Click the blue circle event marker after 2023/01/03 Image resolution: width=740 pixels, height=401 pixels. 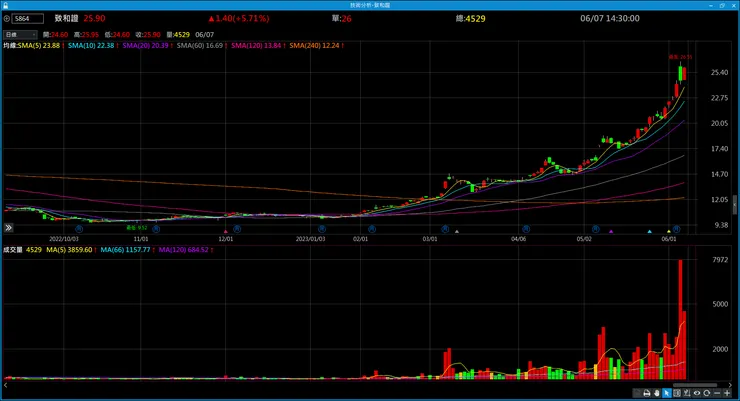click(x=322, y=229)
